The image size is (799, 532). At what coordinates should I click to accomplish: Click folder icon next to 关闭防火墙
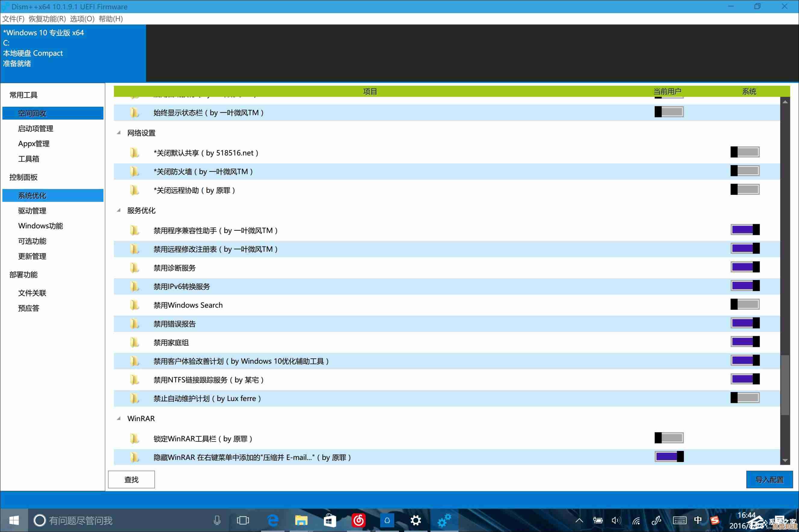tap(134, 172)
